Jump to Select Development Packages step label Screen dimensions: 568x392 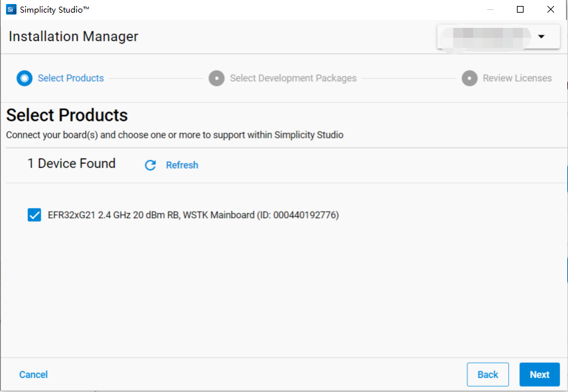pyautogui.click(x=293, y=78)
